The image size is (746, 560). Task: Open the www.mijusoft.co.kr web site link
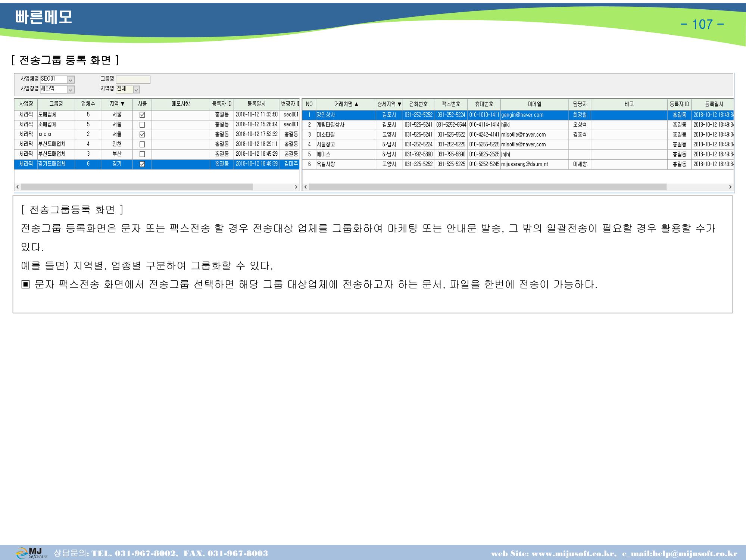pos(573,554)
